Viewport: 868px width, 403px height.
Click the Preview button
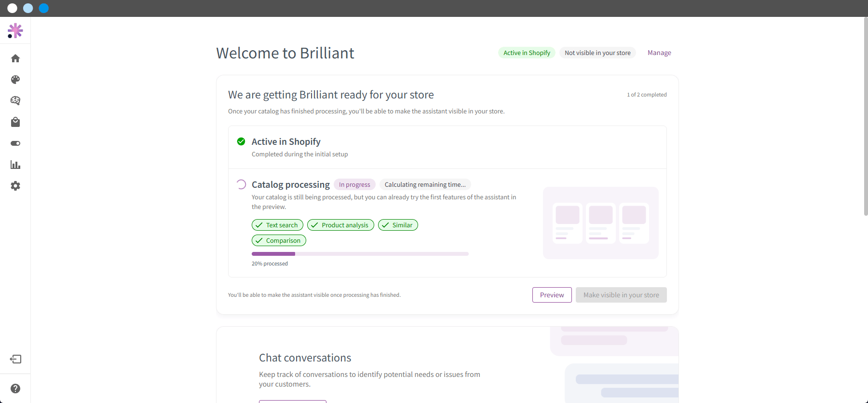tap(552, 295)
